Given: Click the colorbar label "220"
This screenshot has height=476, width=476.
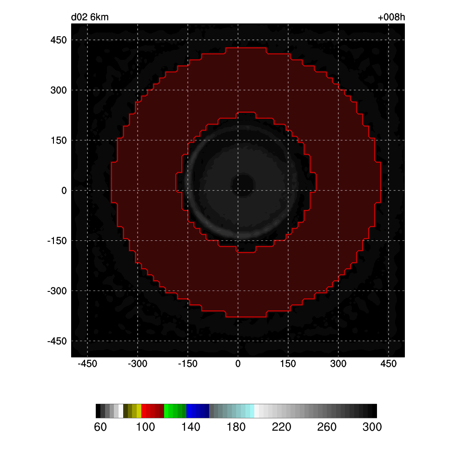Looking at the screenshot, I should click(282, 427).
